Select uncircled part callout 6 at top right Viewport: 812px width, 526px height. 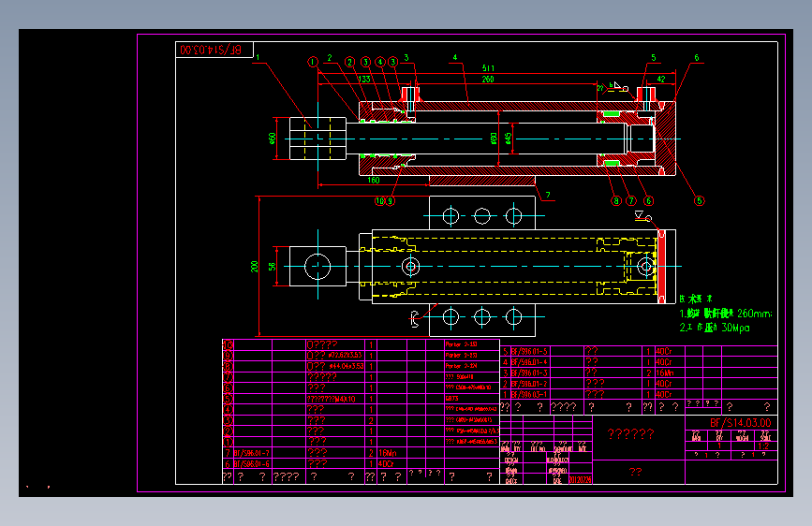tap(697, 57)
